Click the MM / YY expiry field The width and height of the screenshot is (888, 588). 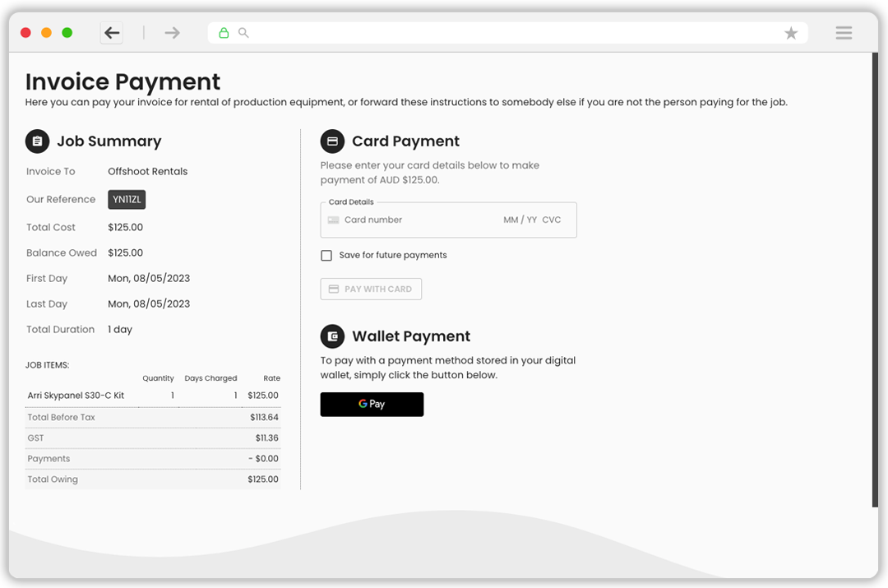click(520, 220)
